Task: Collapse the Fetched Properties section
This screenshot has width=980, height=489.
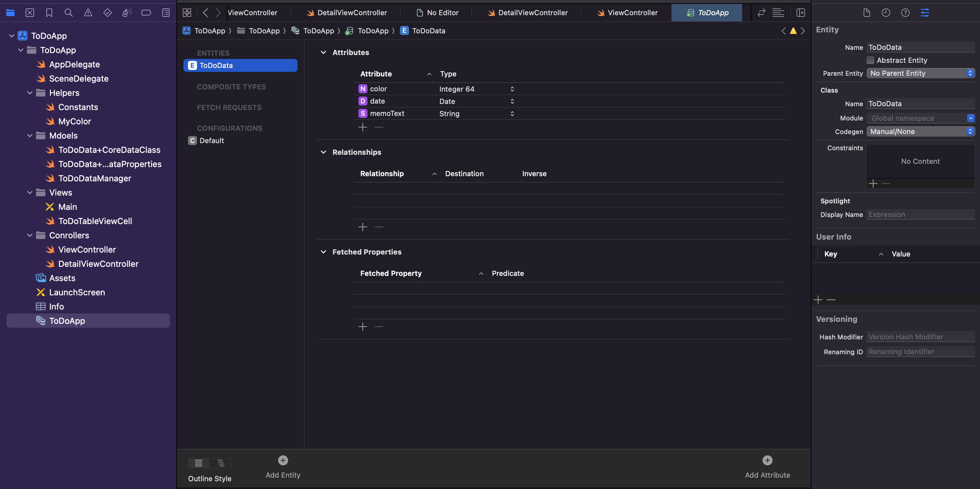Action: pos(323,252)
